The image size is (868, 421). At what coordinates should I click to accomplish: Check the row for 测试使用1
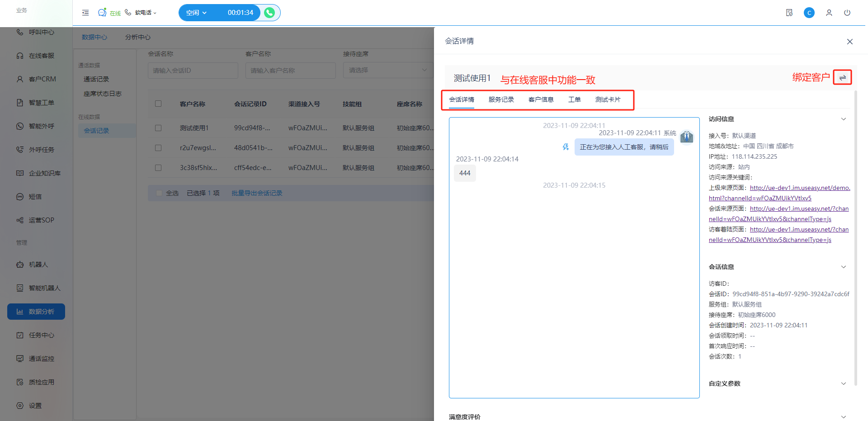pos(158,128)
